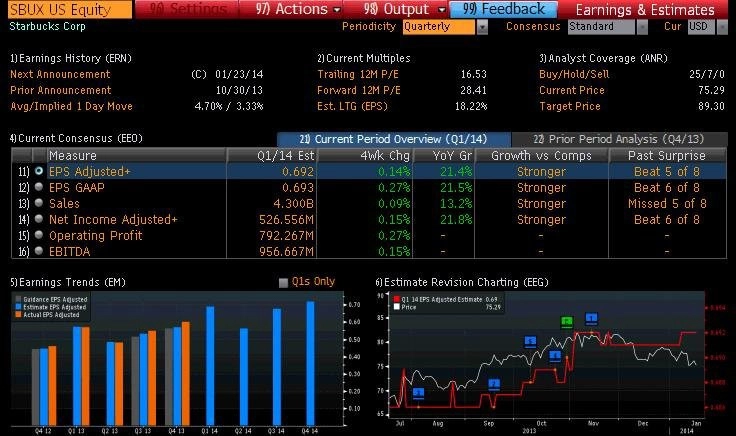Screen dimensions: 736x436
Task: Click the green event marker on revision chart
Action: [567, 322]
